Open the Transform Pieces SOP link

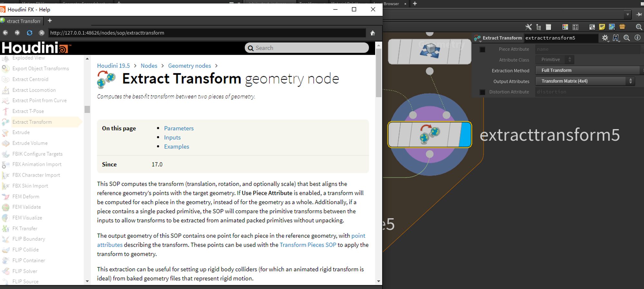[x=308, y=245]
